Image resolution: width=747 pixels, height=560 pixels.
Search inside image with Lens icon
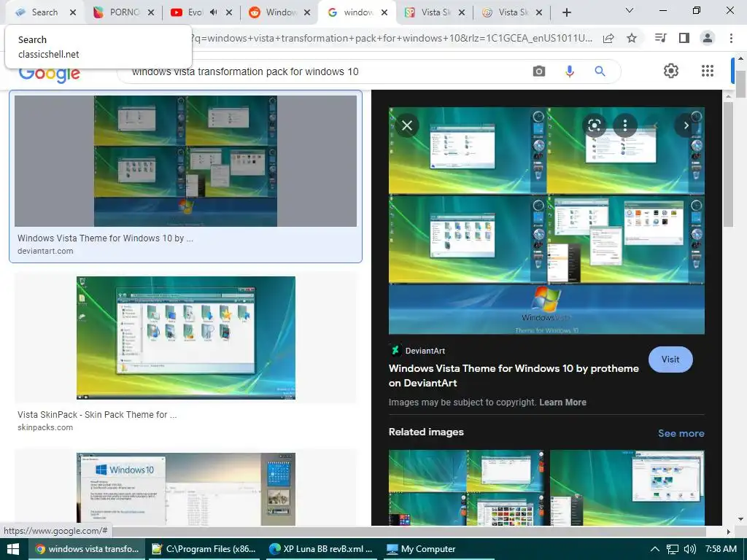594,125
